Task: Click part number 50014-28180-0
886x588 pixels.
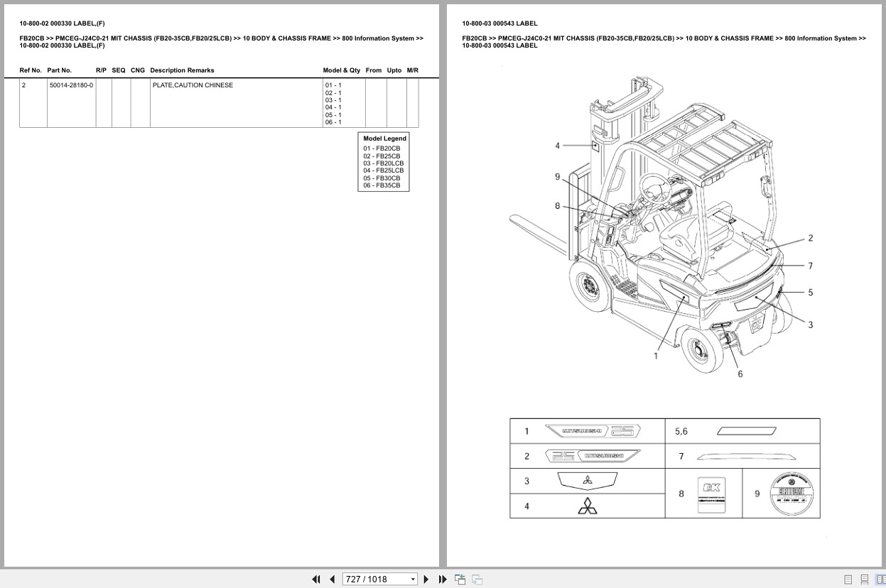Action: point(71,85)
